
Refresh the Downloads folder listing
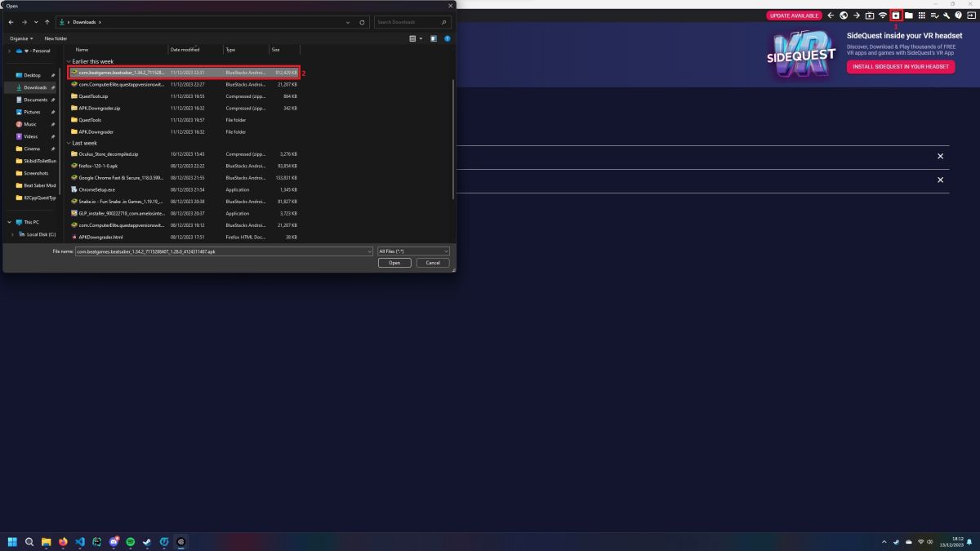tap(362, 22)
